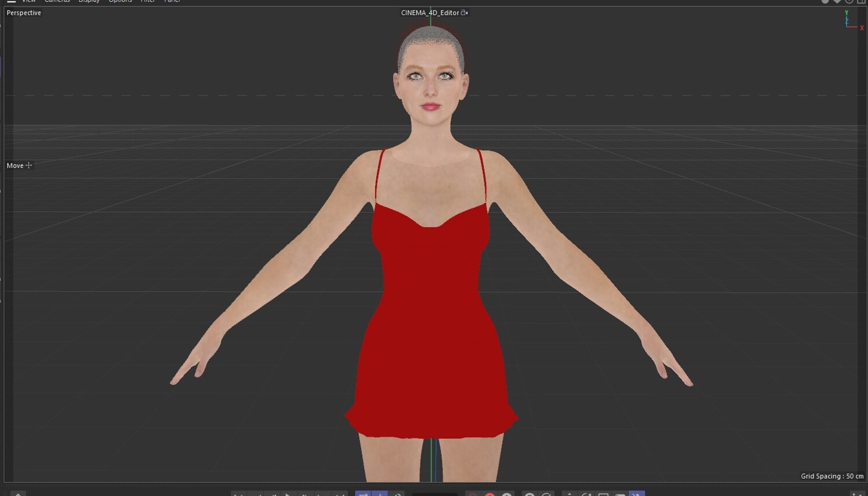Open the Display menu in the viewport

[89, 1]
